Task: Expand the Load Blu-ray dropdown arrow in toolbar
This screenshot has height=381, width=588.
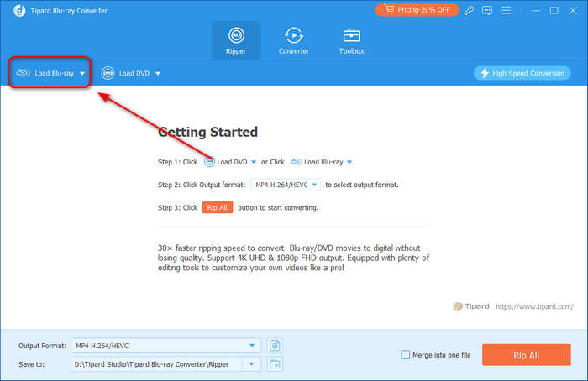Action: [82, 73]
